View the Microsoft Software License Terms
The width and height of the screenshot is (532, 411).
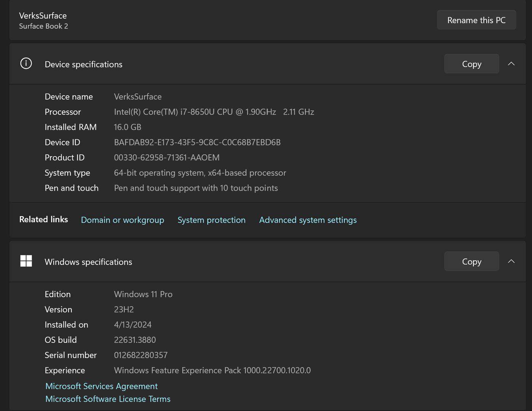108,399
